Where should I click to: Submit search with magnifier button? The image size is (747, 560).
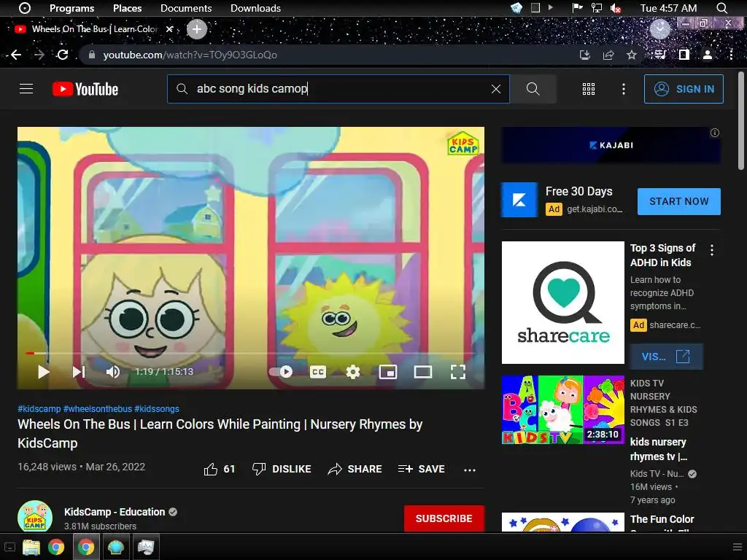pyautogui.click(x=533, y=89)
